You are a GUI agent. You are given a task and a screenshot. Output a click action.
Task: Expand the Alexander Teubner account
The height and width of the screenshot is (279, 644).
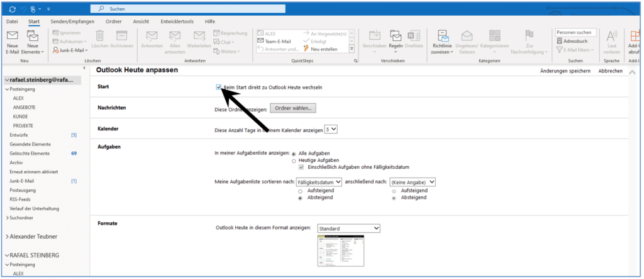[7, 237]
